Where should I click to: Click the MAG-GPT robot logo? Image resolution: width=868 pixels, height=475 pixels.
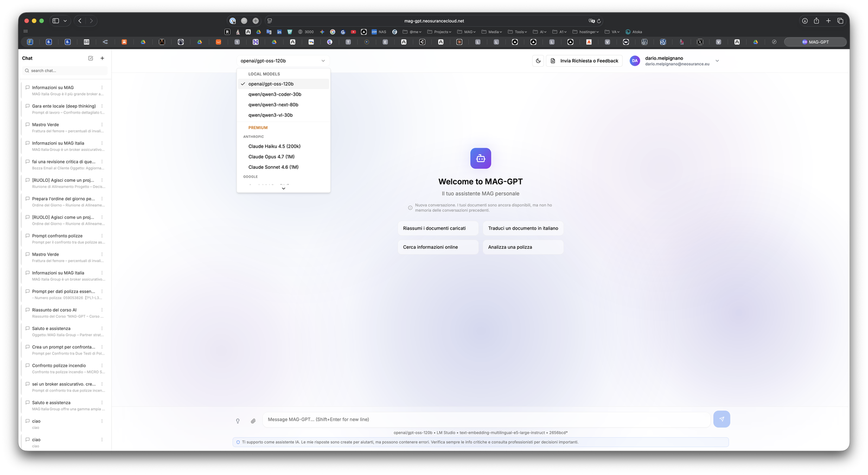(481, 159)
